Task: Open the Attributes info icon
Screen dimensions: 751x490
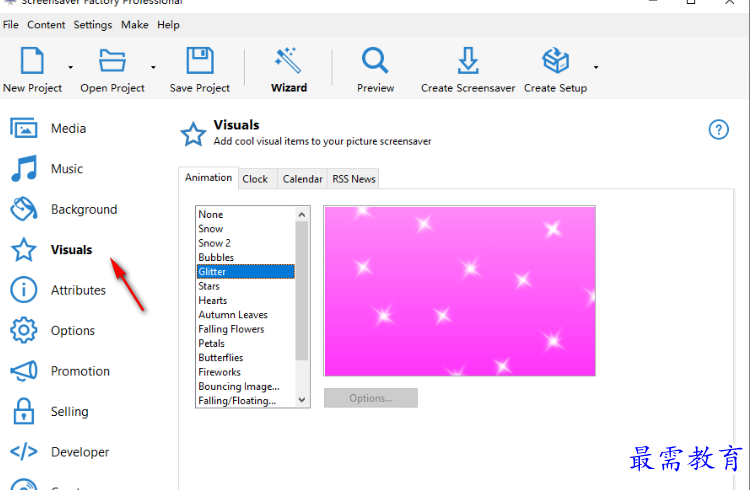Action: (x=23, y=290)
